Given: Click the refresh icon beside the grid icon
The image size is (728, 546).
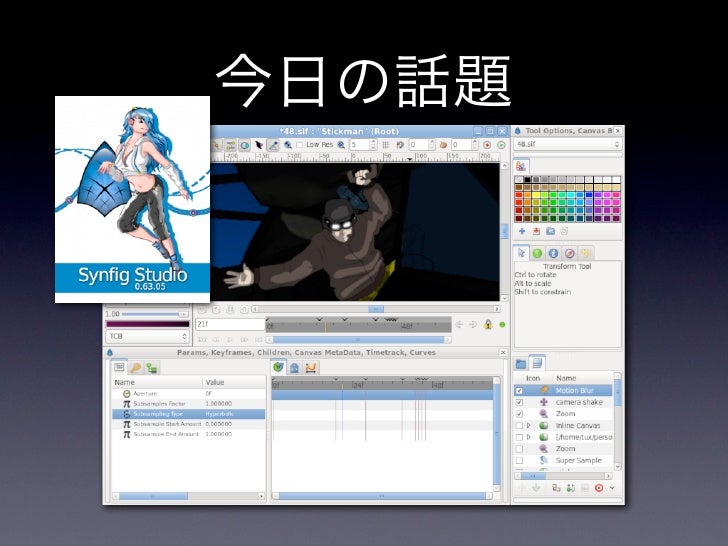Looking at the screenshot, I should [x=399, y=145].
